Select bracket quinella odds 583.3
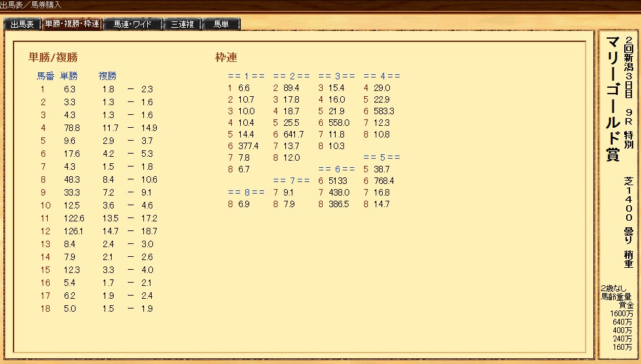The height and width of the screenshot is (364, 641). pos(384,111)
